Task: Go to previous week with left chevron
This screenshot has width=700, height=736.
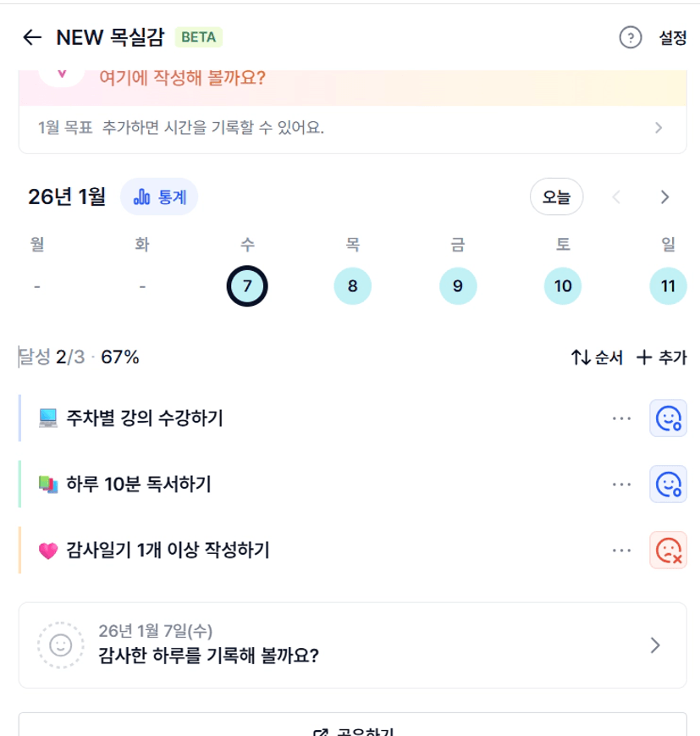Action: (x=616, y=196)
